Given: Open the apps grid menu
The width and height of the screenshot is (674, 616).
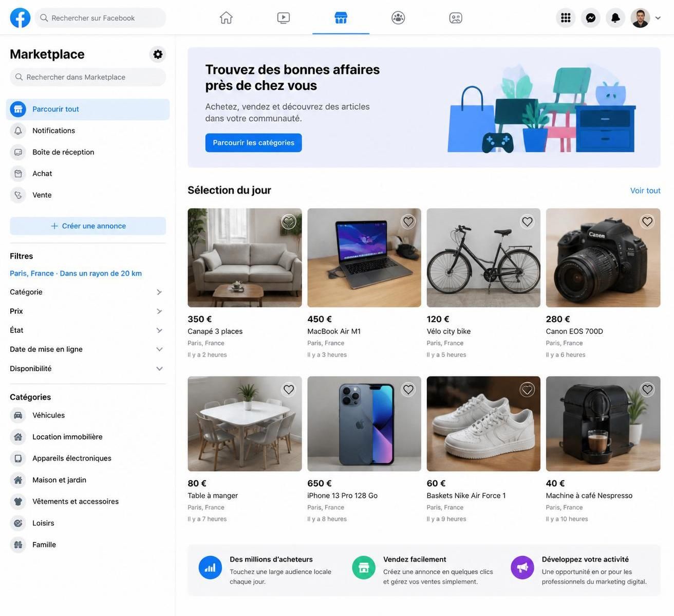Looking at the screenshot, I should pyautogui.click(x=566, y=18).
